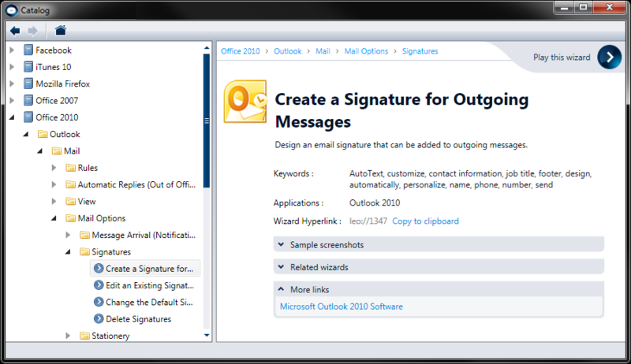Open Mail breadcrumb link
The height and width of the screenshot is (364, 631).
click(323, 51)
